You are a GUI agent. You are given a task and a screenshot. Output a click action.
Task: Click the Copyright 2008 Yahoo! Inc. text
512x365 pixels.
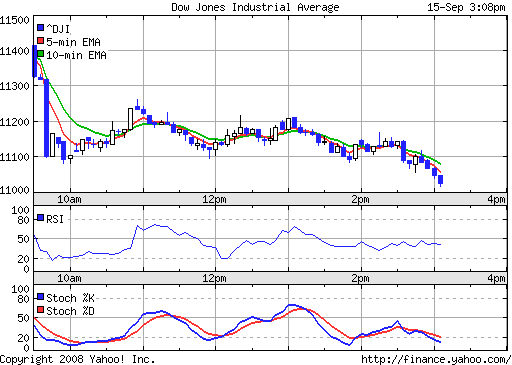click(x=77, y=359)
